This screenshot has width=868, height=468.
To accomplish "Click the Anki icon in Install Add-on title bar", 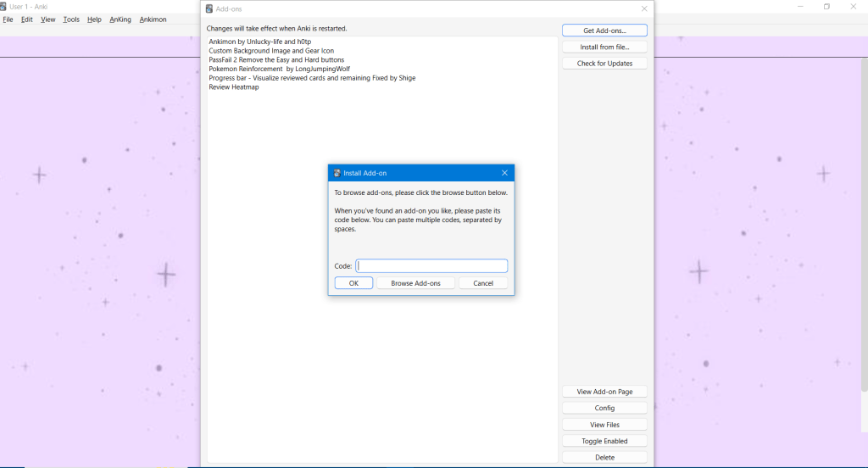I will pos(337,173).
